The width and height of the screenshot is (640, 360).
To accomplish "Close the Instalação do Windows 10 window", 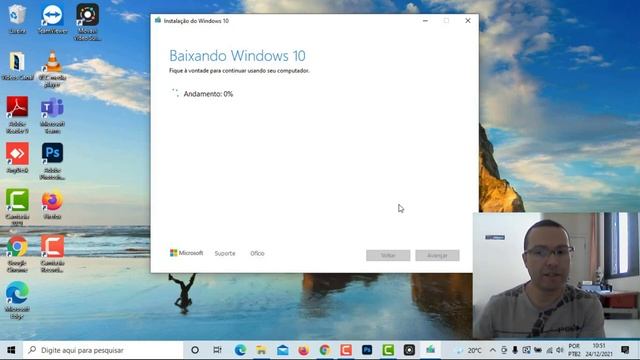I will point(468,20).
